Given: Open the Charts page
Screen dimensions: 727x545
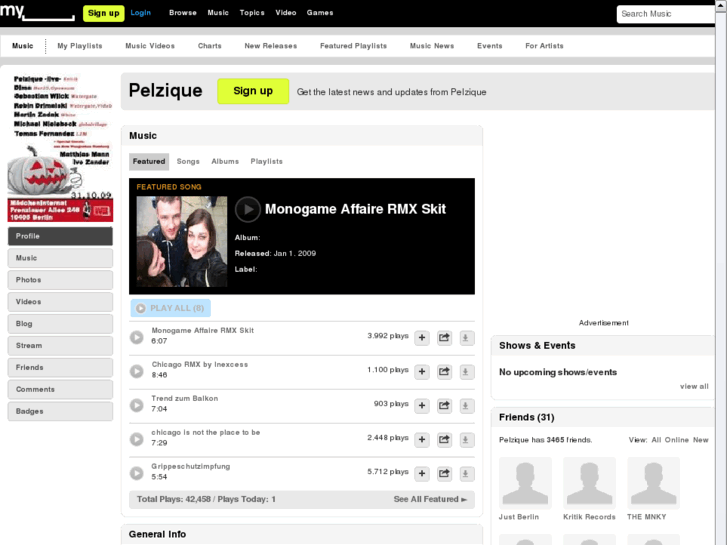Looking at the screenshot, I should point(210,46).
